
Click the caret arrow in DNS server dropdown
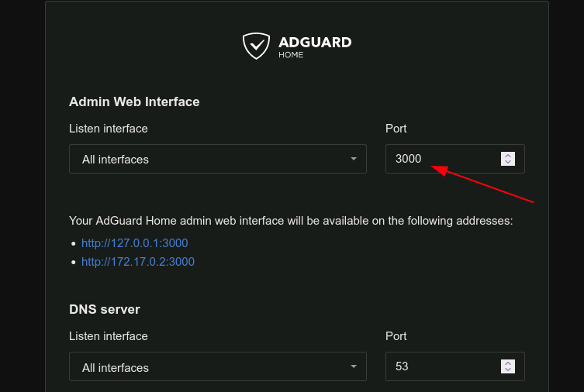click(x=354, y=366)
